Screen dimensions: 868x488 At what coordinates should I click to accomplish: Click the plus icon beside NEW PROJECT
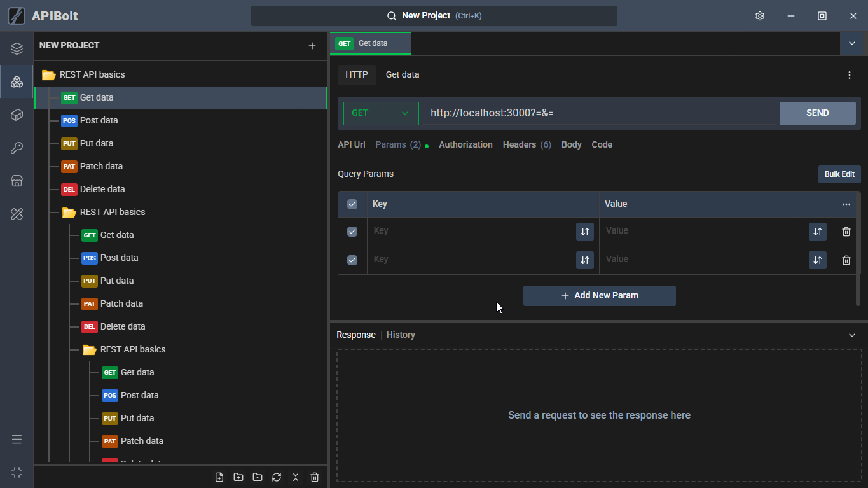pyautogui.click(x=312, y=46)
